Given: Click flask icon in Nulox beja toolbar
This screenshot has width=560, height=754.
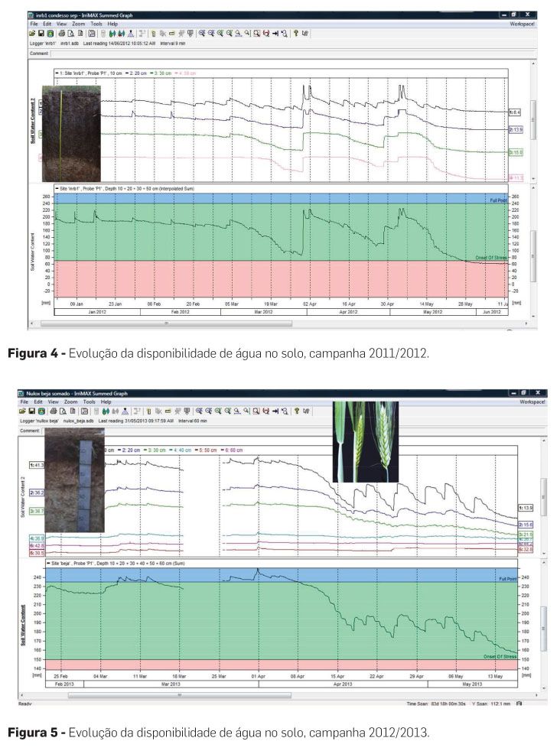Looking at the screenshot, I should click(125, 411).
